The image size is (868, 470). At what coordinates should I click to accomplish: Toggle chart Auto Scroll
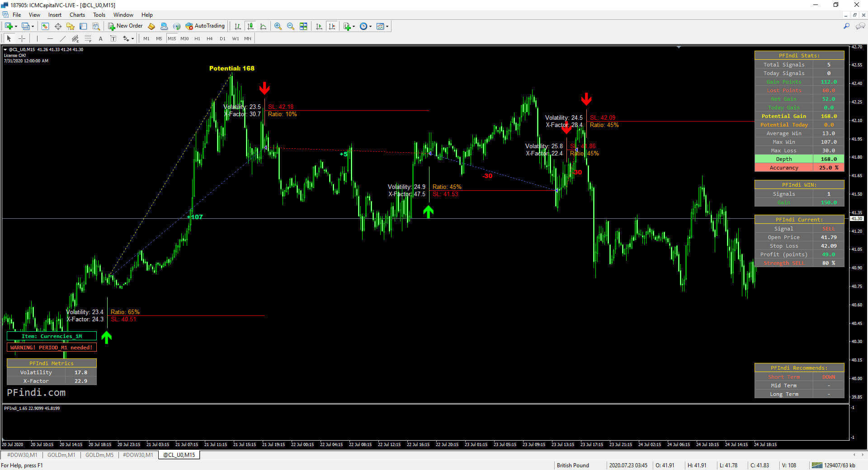point(319,26)
